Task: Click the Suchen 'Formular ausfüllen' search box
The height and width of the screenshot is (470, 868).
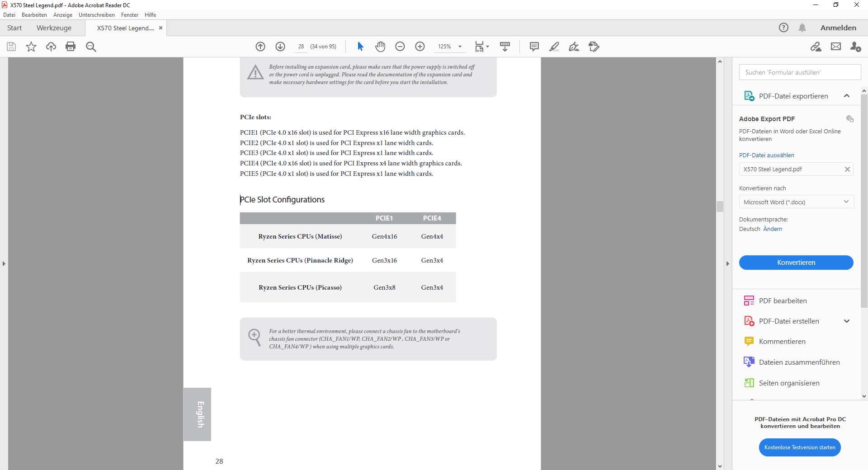Action: click(800, 72)
